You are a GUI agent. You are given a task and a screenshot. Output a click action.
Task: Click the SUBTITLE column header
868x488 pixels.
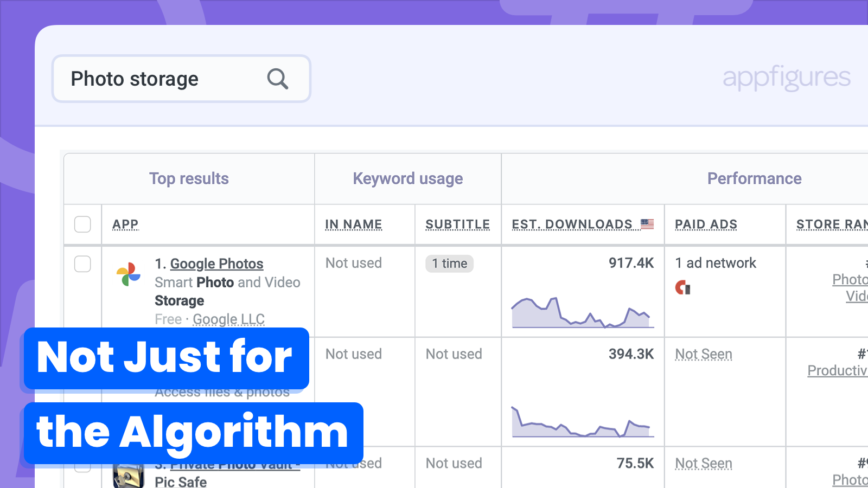tap(457, 224)
